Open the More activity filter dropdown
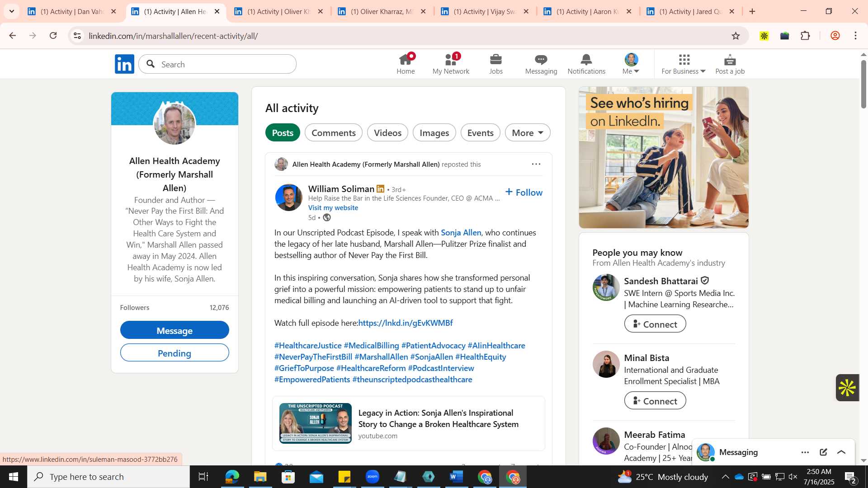 click(528, 133)
